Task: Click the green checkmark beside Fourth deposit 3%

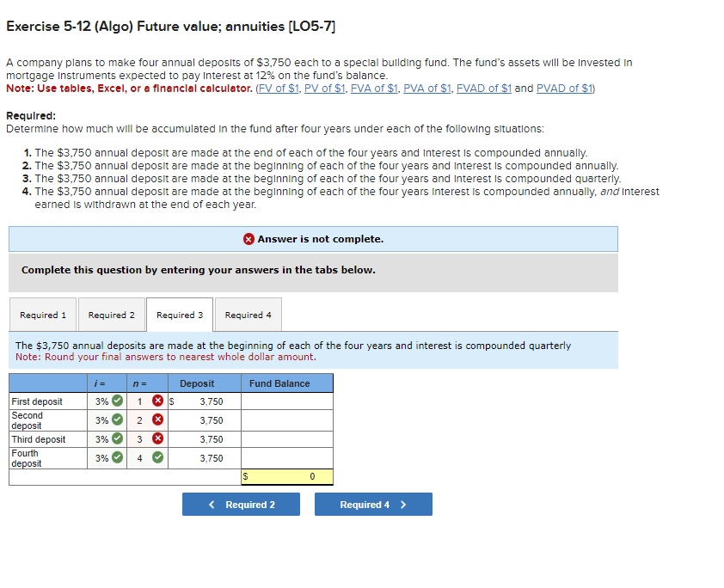Action: tap(117, 456)
